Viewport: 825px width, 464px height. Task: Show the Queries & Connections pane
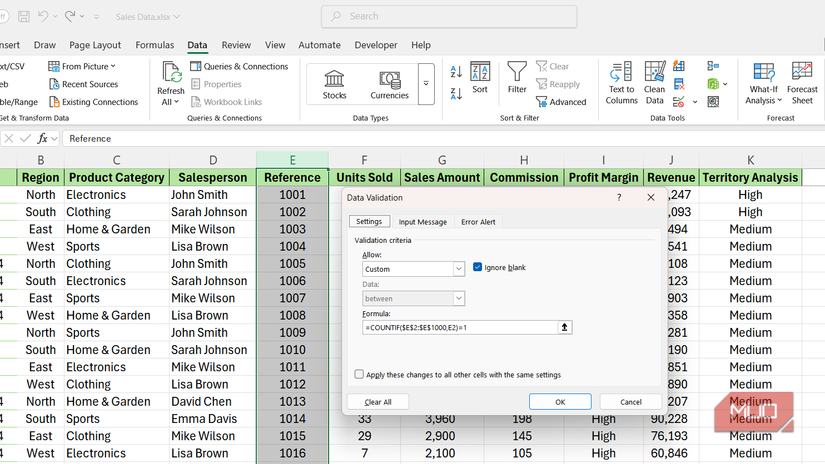click(x=239, y=66)
